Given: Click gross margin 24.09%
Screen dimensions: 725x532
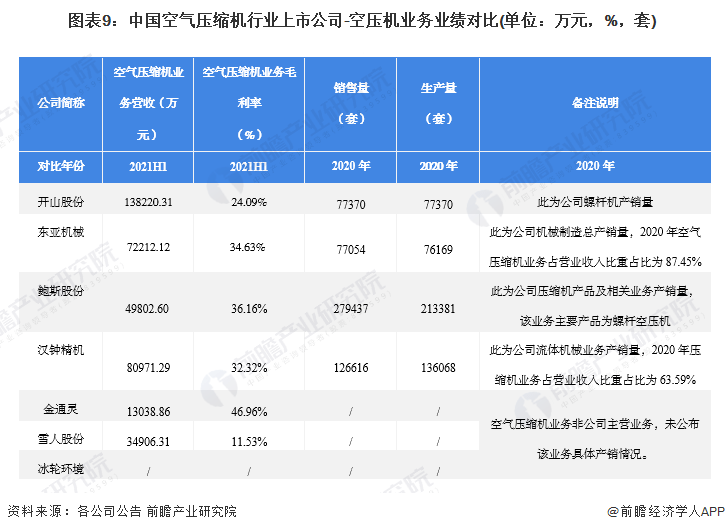Looking at the screenshot, I should tap(249, 202).
